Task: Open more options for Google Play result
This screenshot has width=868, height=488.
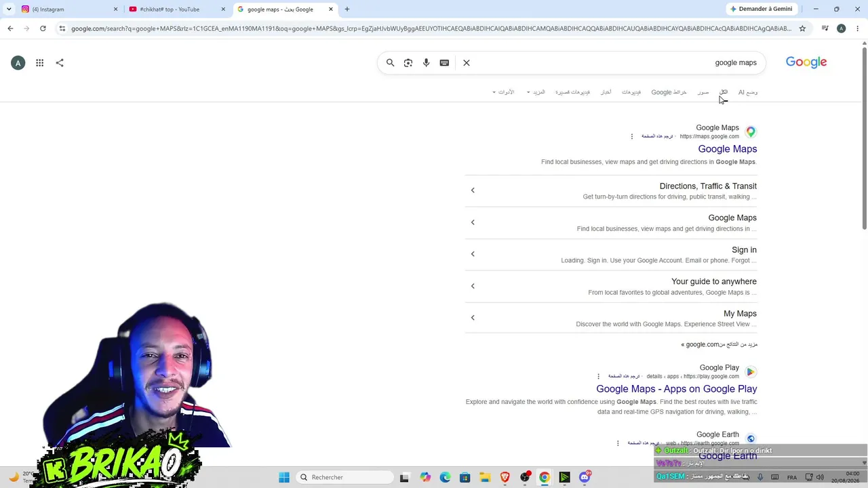Action: (x=598, y=376)
